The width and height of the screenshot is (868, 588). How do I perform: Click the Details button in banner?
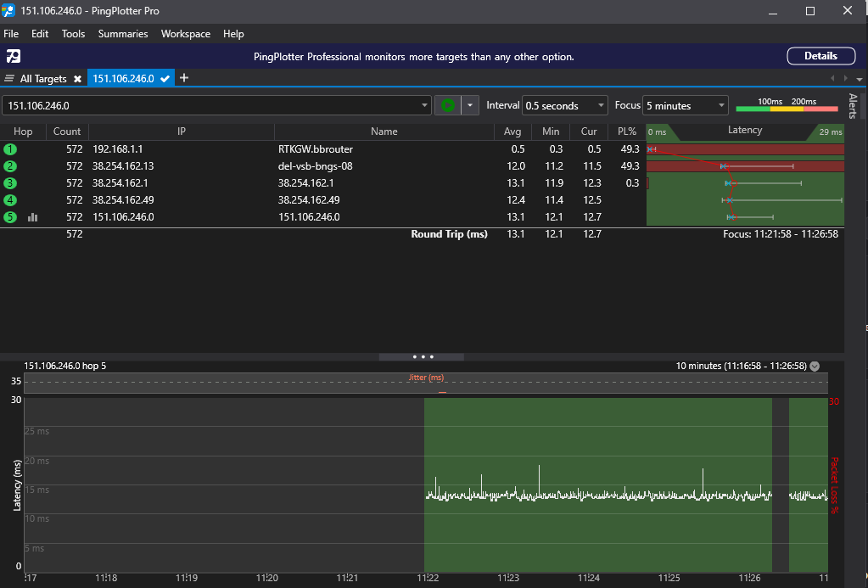click(820, 56)
